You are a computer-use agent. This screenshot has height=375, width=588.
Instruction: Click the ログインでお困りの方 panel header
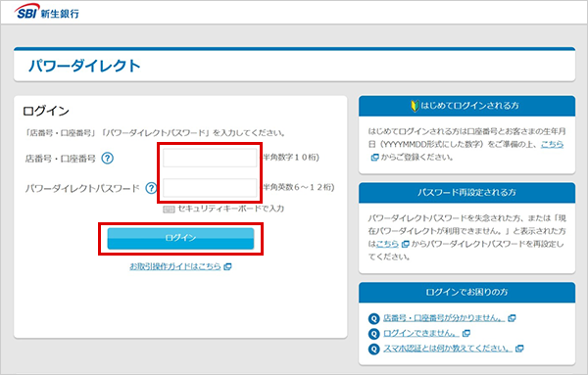466,292
